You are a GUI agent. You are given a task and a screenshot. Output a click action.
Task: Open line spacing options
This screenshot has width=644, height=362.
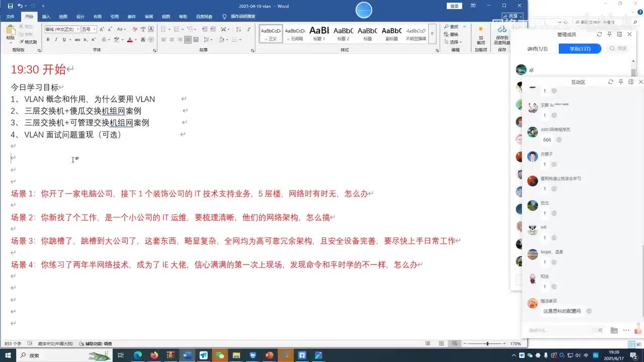coord(209,40)
